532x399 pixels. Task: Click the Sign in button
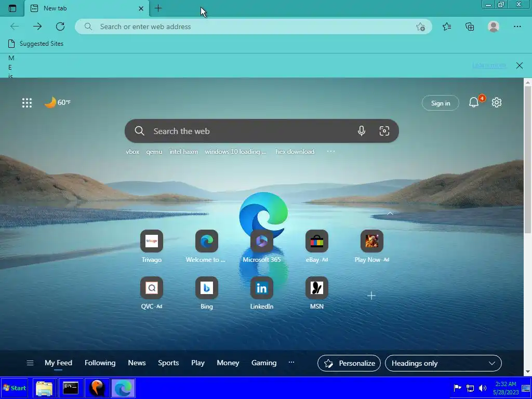pyautogui.click(x=441, y=103)
